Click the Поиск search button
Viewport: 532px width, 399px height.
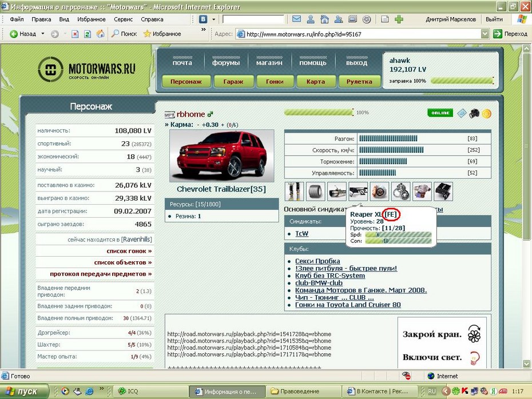click(x=124, y=34)
